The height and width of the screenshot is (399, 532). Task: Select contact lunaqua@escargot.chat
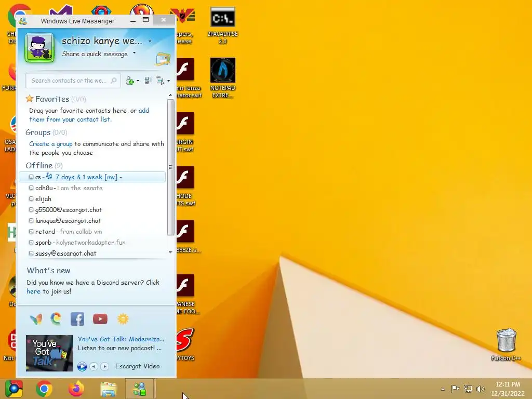(x=92, y=220)
